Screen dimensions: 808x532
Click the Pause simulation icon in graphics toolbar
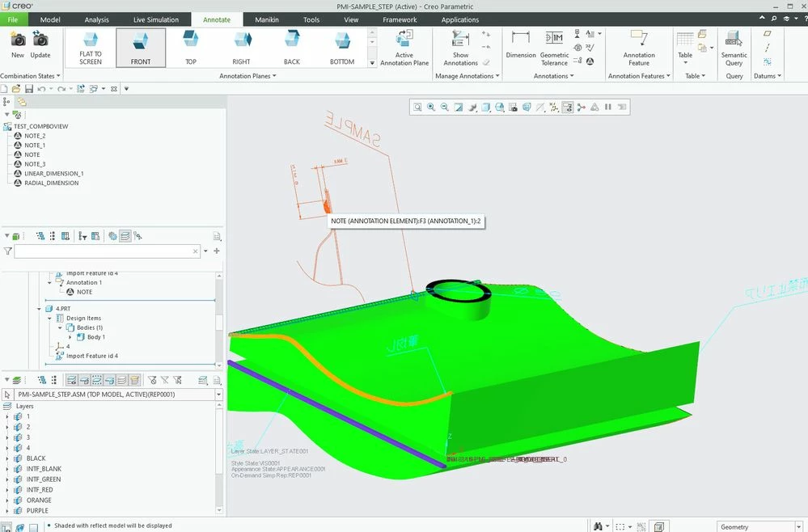coord(608,107)
